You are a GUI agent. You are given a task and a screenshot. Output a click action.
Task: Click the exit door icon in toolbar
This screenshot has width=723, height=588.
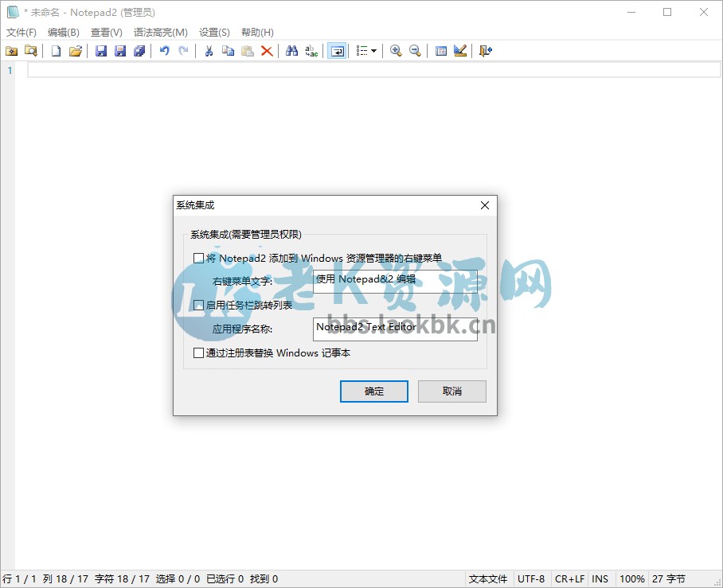pos(486,51)
